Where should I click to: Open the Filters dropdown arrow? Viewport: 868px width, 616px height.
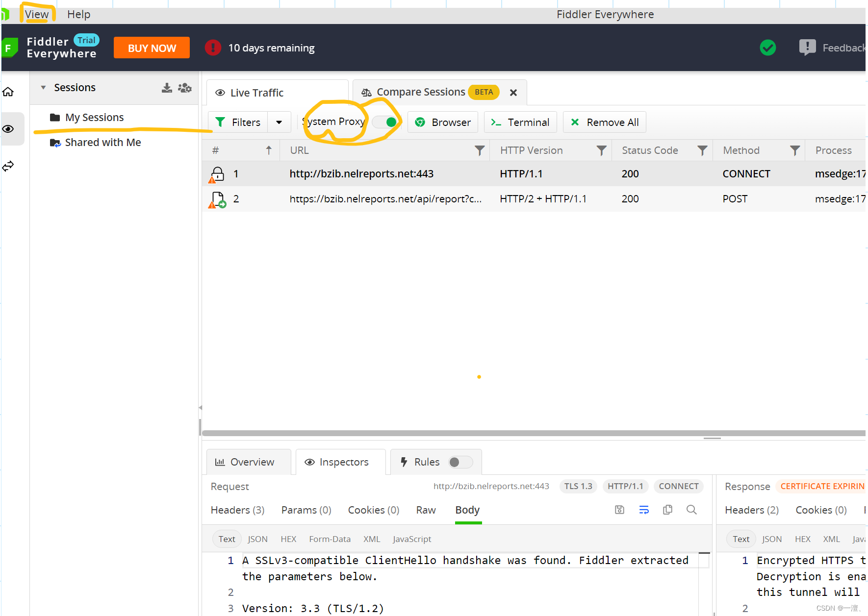(279, 122)
